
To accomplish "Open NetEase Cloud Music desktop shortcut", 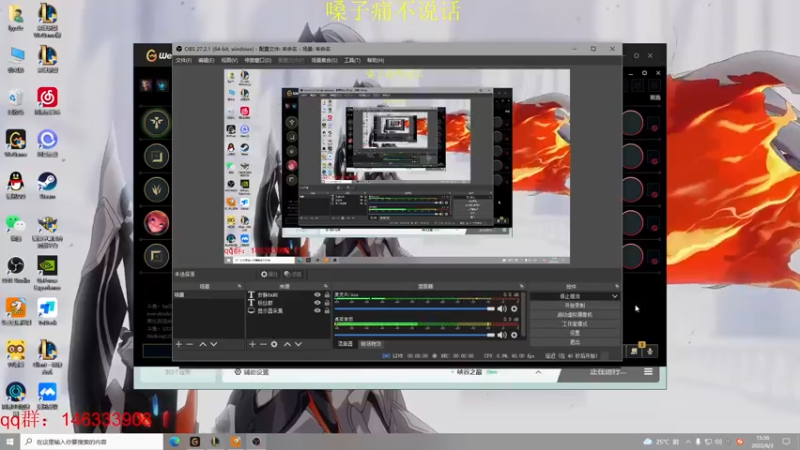I will click(x=47, y=101).
